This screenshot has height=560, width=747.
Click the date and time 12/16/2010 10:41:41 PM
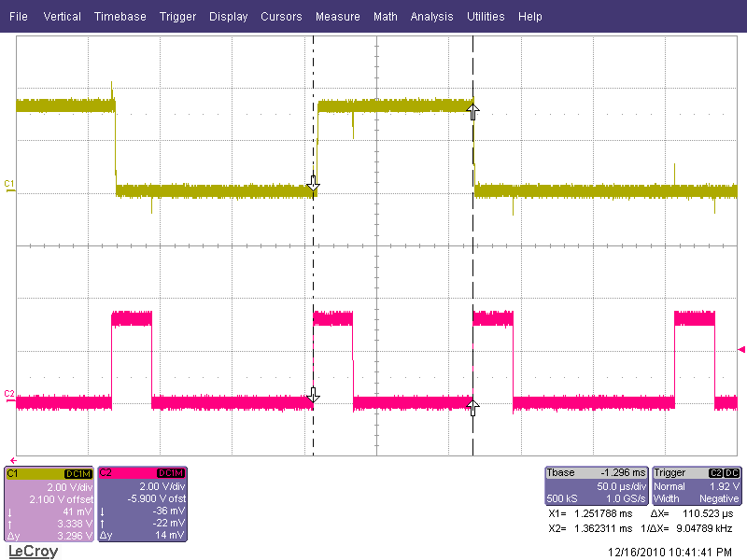click(x=669, y=553)
